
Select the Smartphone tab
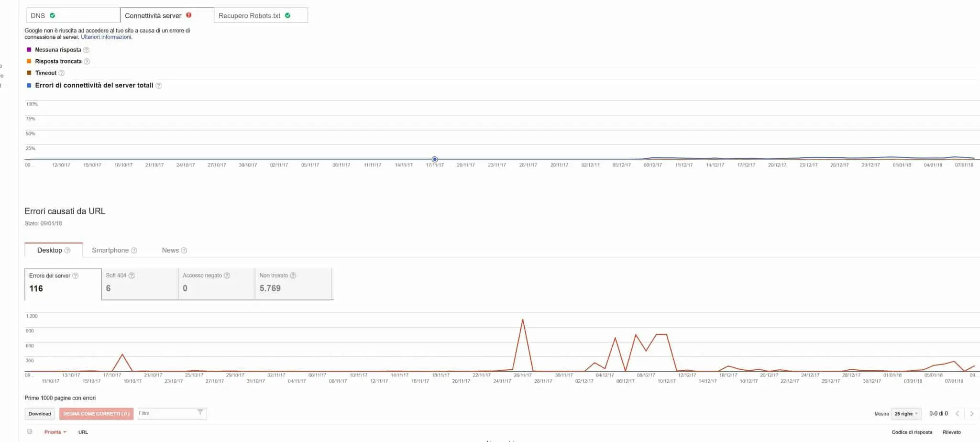(110, 250)
